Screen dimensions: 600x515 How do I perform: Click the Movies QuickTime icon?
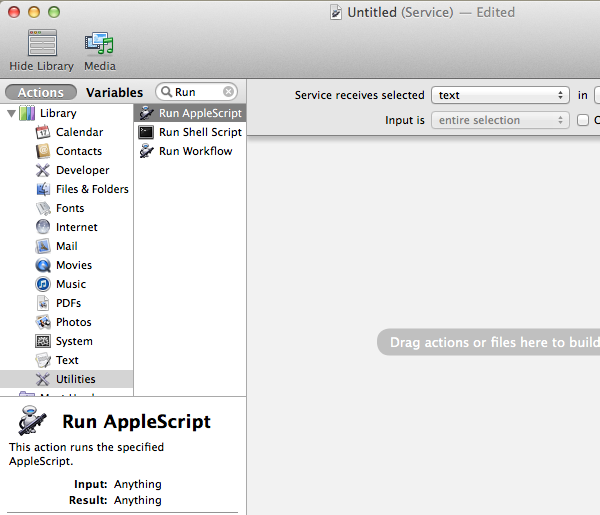(x=43, y=265)
